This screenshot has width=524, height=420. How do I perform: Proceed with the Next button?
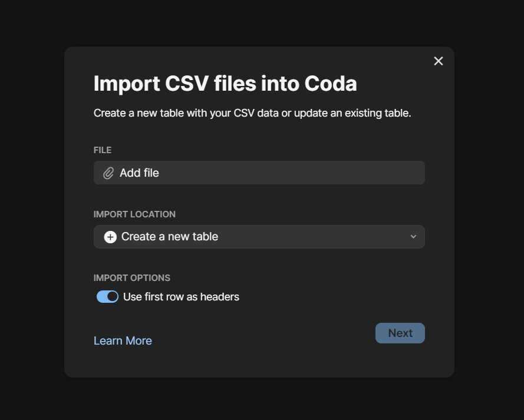(x=400, y=333)
